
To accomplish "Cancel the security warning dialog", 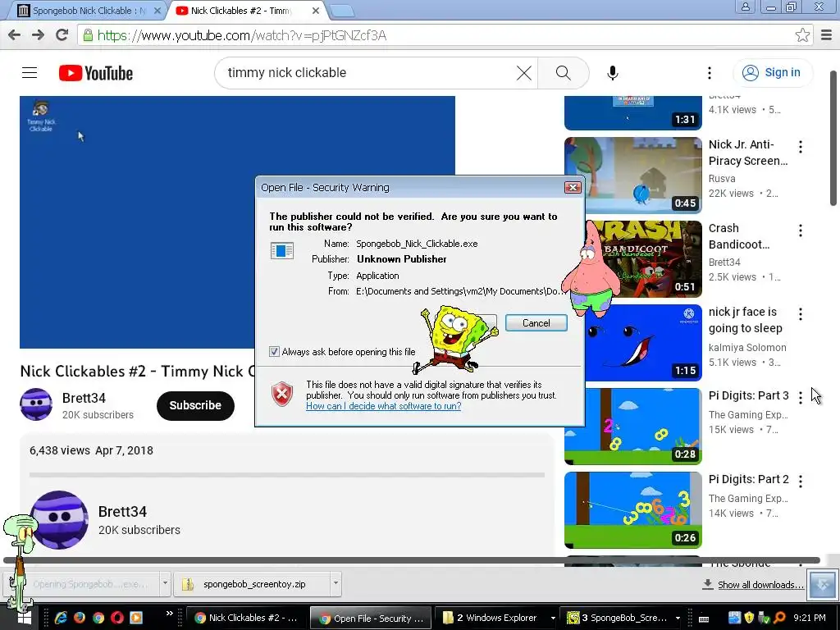I will click(x=536, y=323).
